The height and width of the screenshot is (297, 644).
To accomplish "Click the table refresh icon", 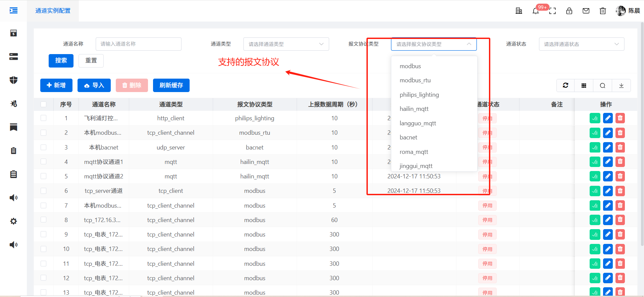I will click(x=565, y=85).
